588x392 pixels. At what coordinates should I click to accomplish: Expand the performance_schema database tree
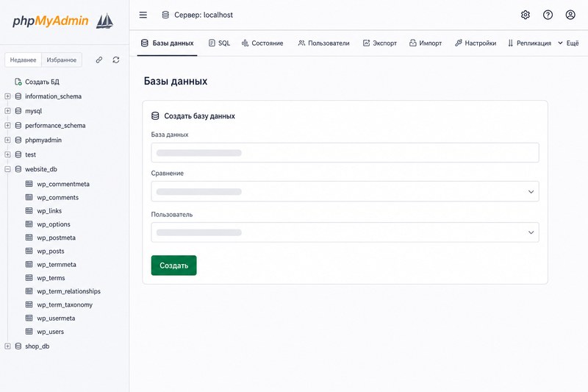coord(7,126)
